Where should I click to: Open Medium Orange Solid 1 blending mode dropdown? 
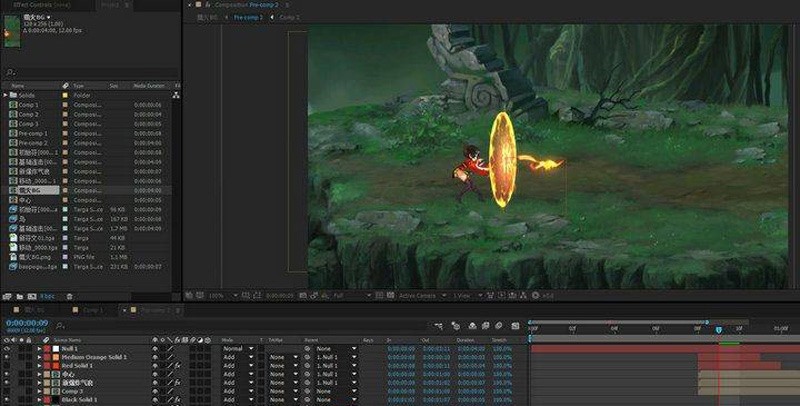[238, 357]
